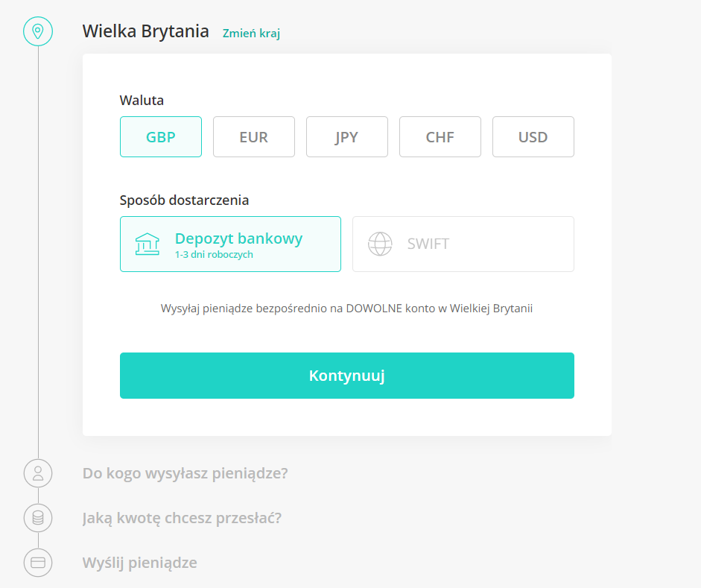Pick CHF currency
Screen dimensions: 701x588
(440, 137)
